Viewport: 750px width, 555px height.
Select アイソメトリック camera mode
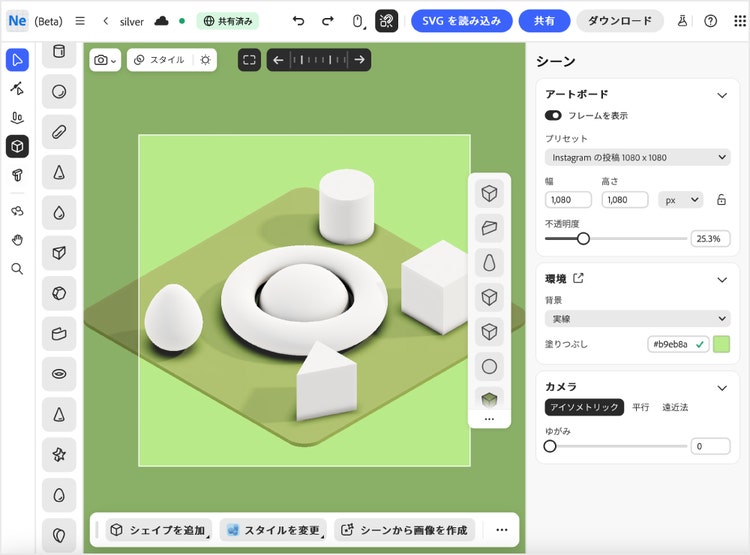tap(584, 407)
